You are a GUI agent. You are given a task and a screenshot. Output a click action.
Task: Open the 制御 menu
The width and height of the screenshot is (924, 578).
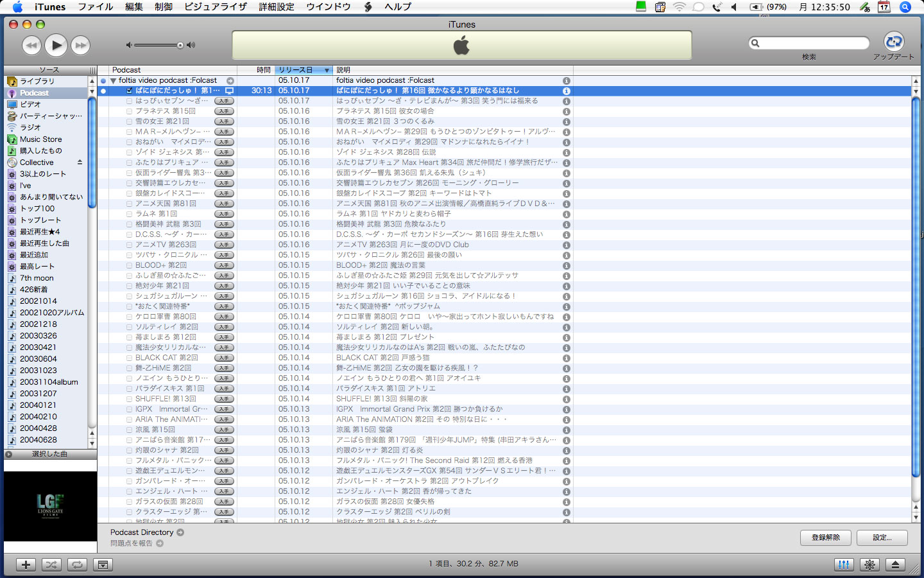(x=164, y=7)
